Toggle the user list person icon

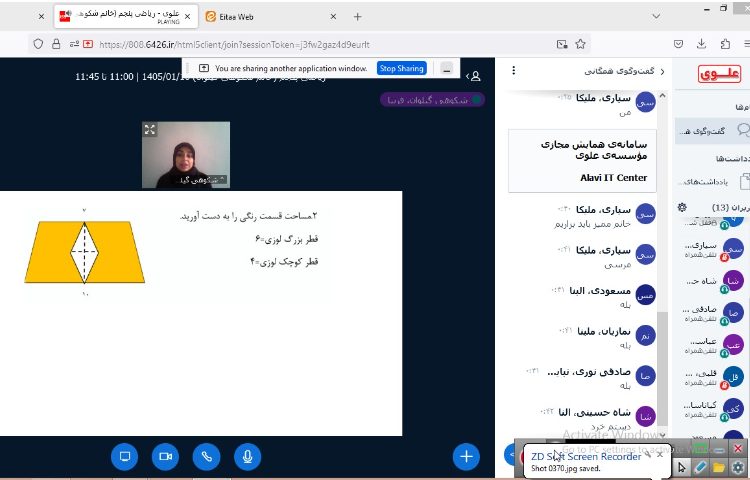click(x=474, y=76)
